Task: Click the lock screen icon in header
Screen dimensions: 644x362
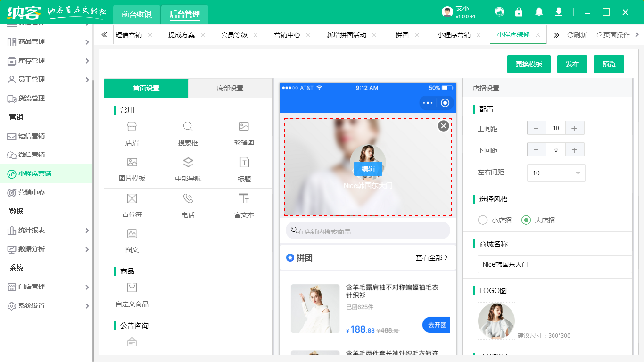Action: [519, 12]
